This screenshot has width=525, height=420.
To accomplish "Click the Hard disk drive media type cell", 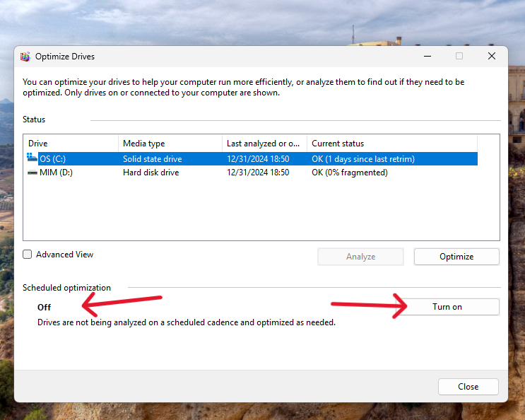I will point(151,173).
